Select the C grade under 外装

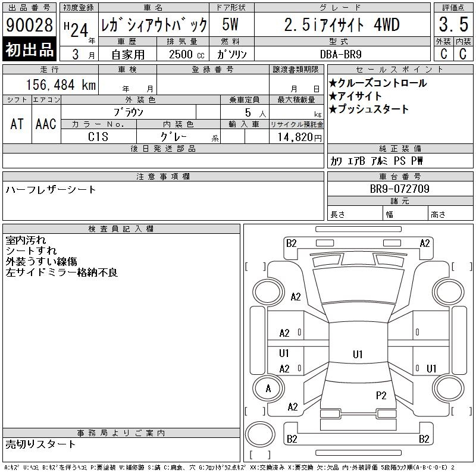point(444,54)
